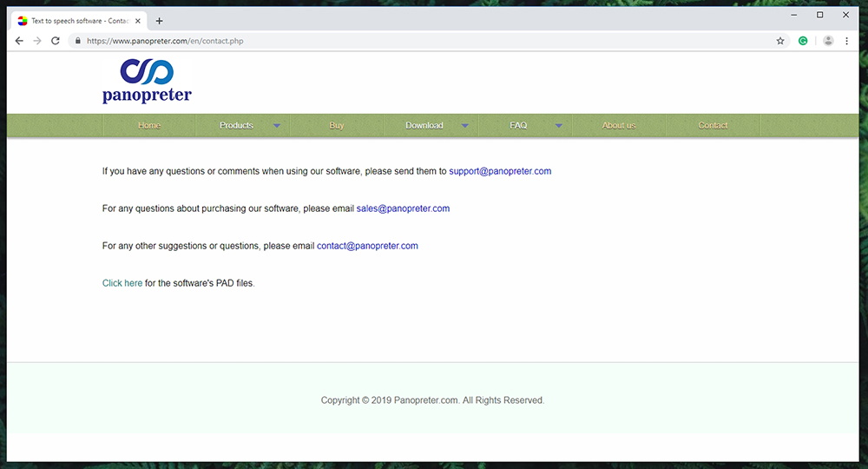Go back with the browser back arrow
Screen dimensions: 868x469
[19, 41]
